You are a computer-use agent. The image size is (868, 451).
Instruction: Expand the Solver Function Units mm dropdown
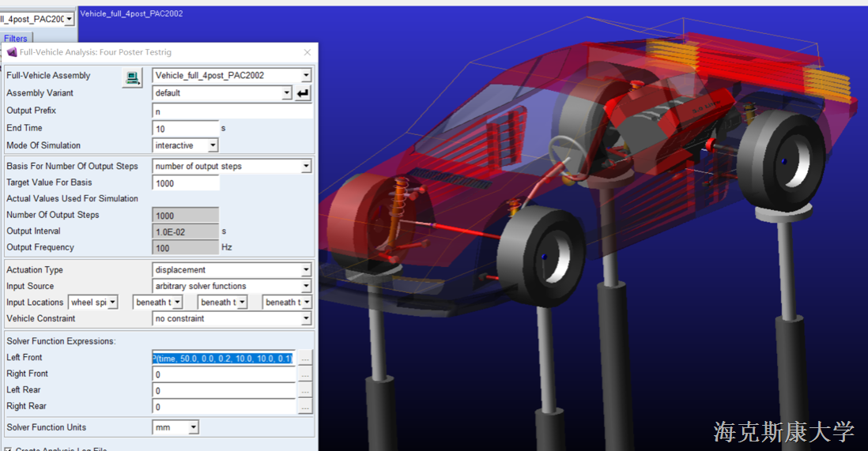pos(193,427)
